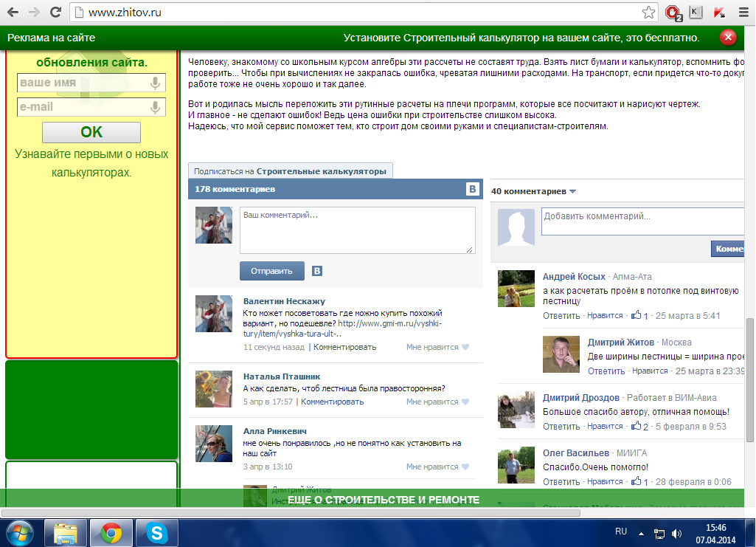The height and width of the screenshot is (547, 756).
Task: Click microphone icon in the name field
Action: click(x=155, y=83)
